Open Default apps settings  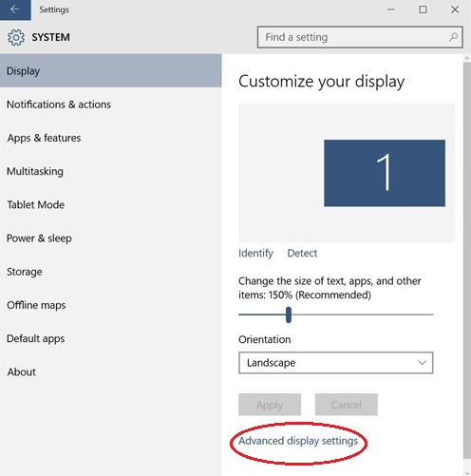111,338
